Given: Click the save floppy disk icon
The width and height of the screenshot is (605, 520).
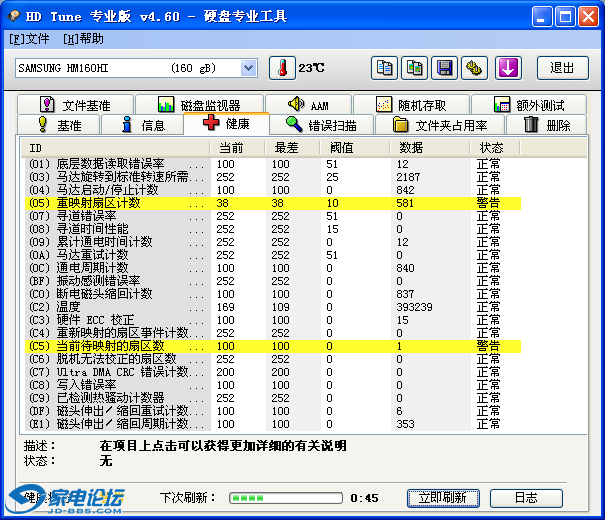Looking at the screenshot, I should (444, 68).
